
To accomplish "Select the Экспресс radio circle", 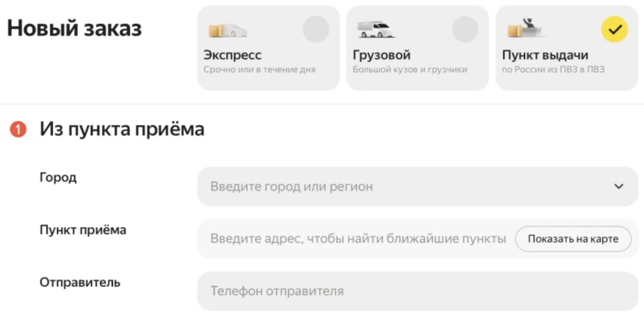I will 315,29.
